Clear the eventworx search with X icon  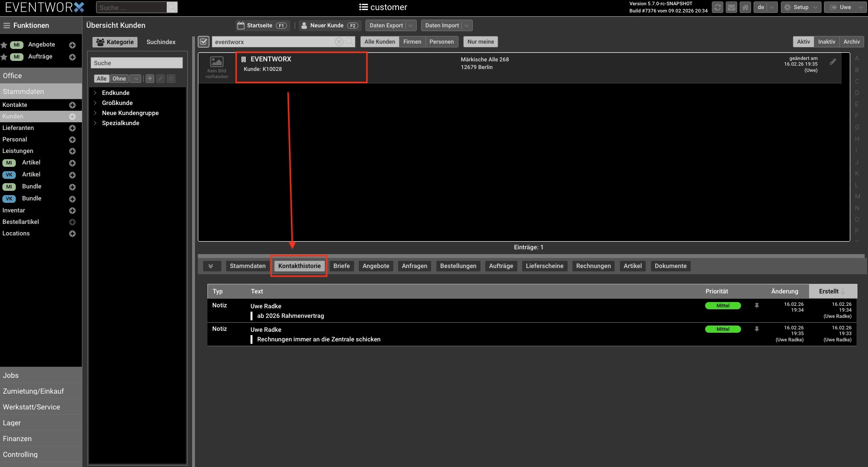[x=339, y=42]
